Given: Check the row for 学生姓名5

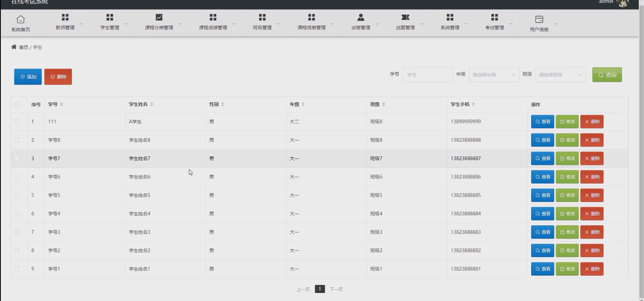Looking at the screenshot, I should tap(17, 195).
